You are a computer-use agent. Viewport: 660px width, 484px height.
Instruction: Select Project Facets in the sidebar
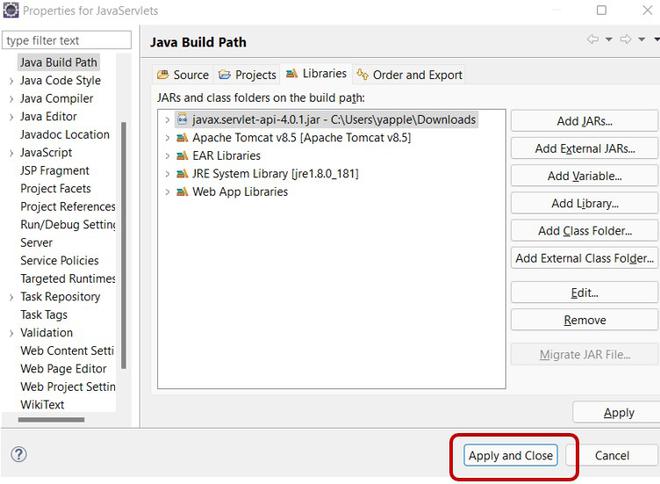coord(55,188)
